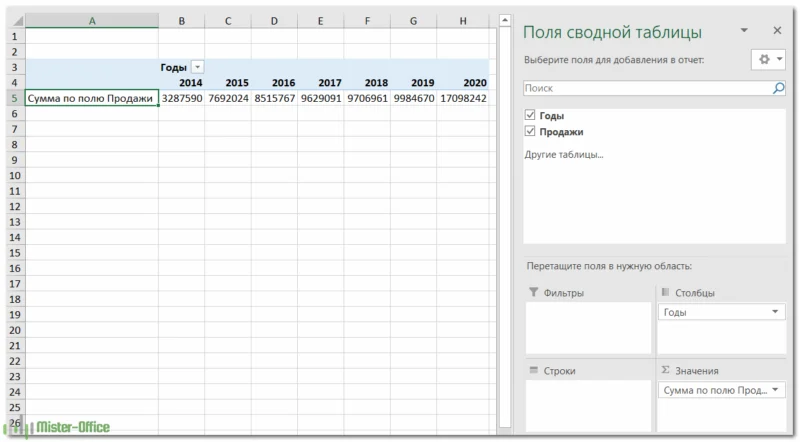Click inside the Поиск field search box
800x442 pixels.
645,89
